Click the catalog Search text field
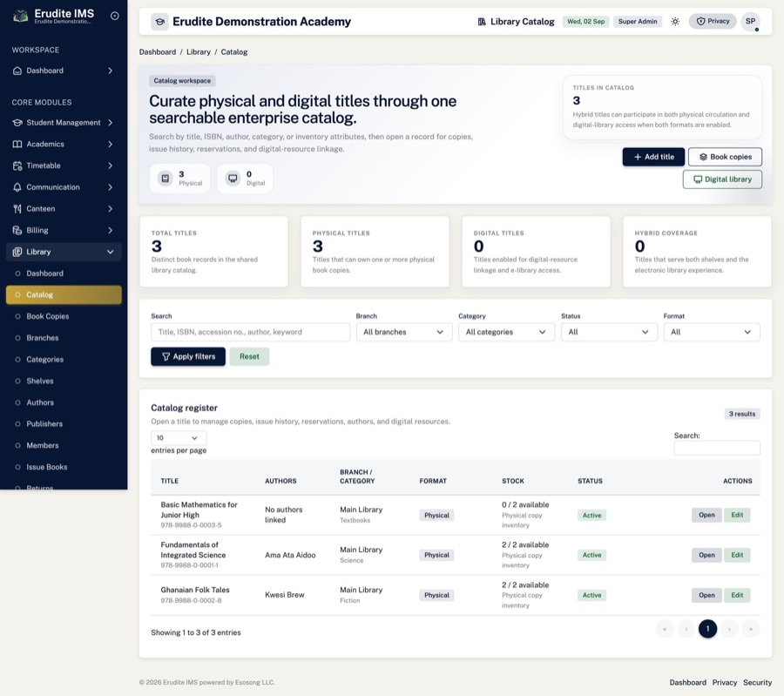784x696 pixels. [250, 332]
